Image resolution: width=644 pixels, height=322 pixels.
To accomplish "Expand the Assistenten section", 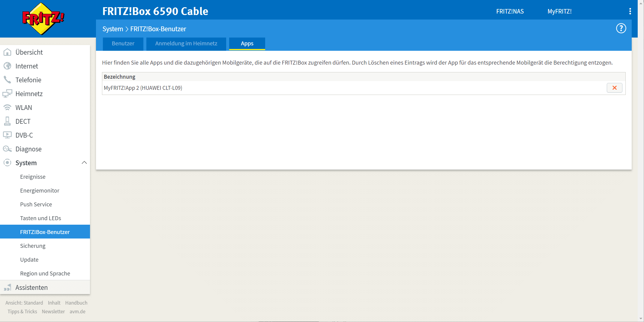I will tap(31, 287).
